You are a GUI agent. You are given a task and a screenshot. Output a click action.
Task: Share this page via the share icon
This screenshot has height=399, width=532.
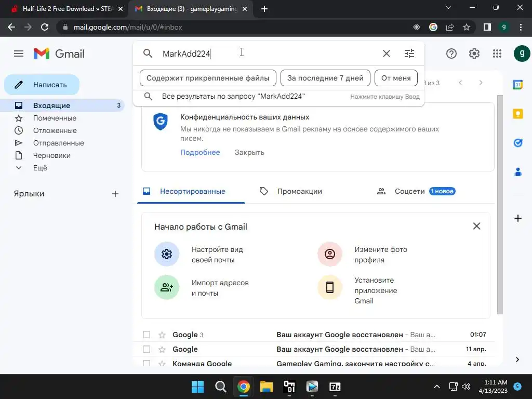click(450, 27)
